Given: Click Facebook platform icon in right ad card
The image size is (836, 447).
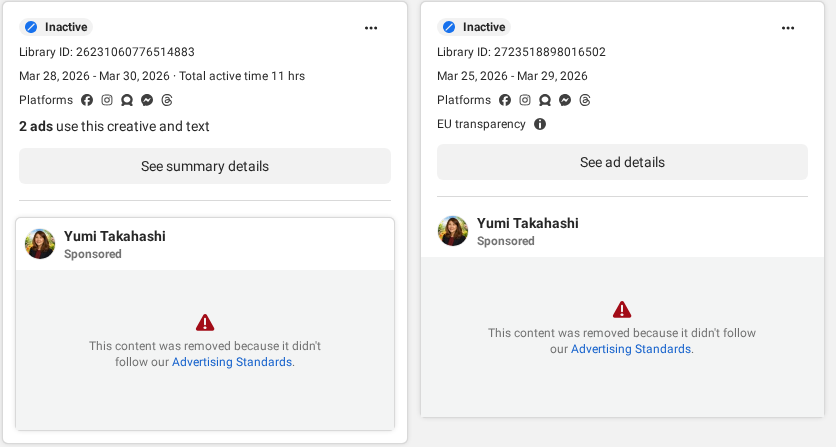Looking at the screenshot, I should click(x=505, y=100).
